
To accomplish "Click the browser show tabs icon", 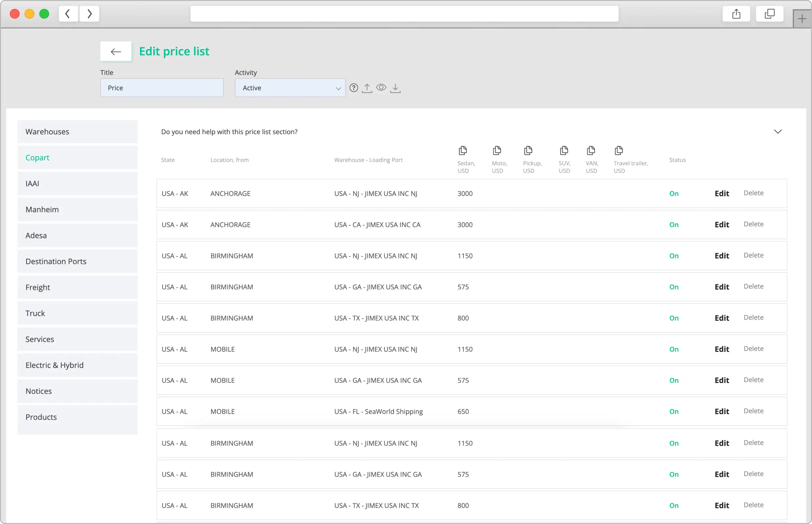I will 769,14.
